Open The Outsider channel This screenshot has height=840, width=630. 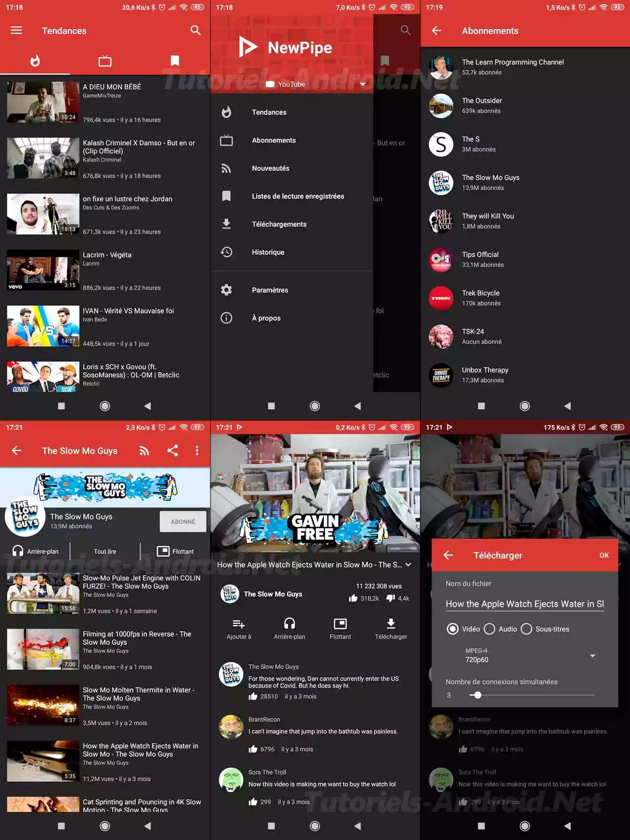point(525,105)
